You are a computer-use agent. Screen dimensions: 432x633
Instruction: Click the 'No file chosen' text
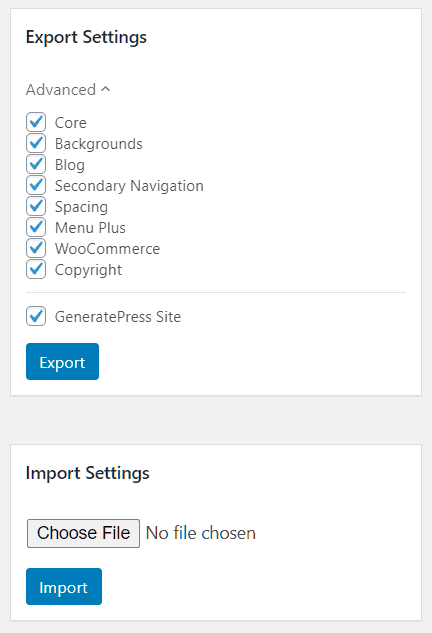point(201,533)
